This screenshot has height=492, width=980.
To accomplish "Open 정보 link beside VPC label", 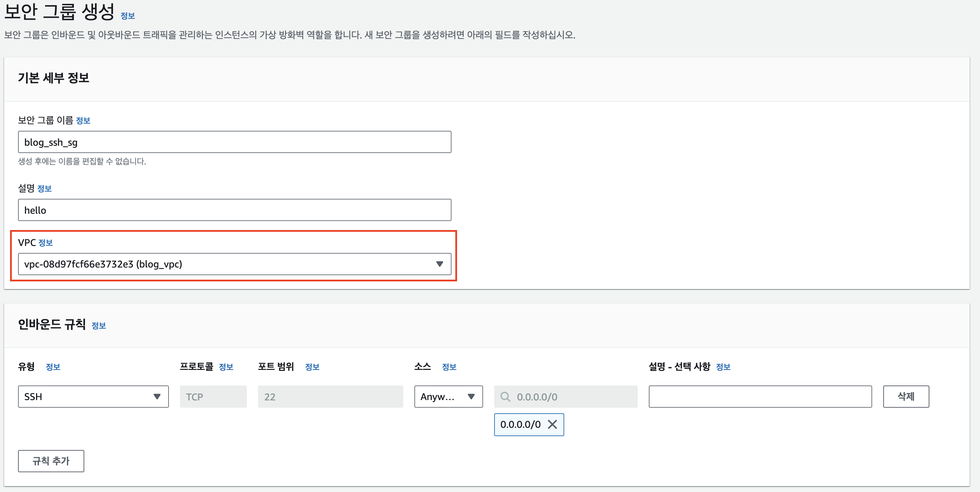I will [46, 243].
